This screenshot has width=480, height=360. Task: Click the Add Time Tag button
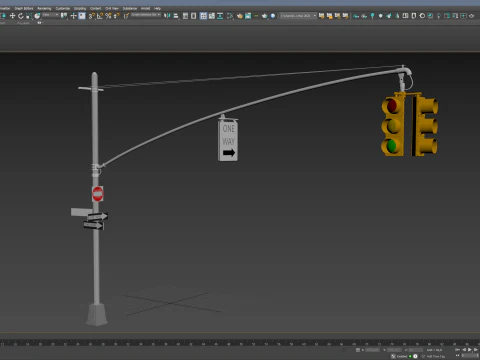pos(435,356)
